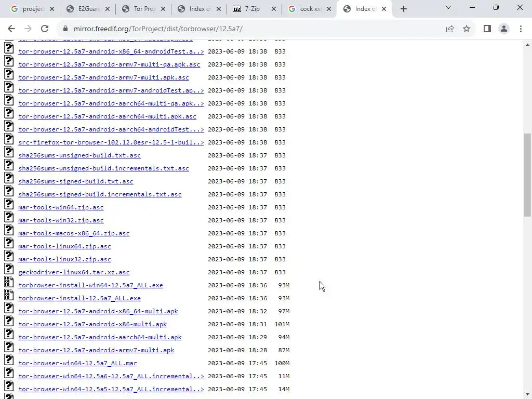
Task: Reload the current page
Action: [45, 29]
